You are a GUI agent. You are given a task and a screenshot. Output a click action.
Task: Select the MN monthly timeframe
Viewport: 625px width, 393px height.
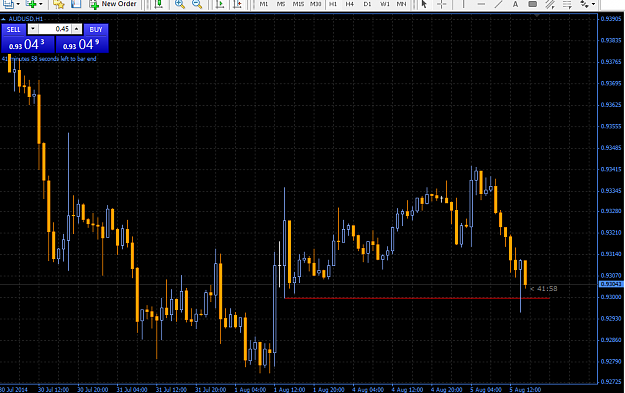point(401,4)
